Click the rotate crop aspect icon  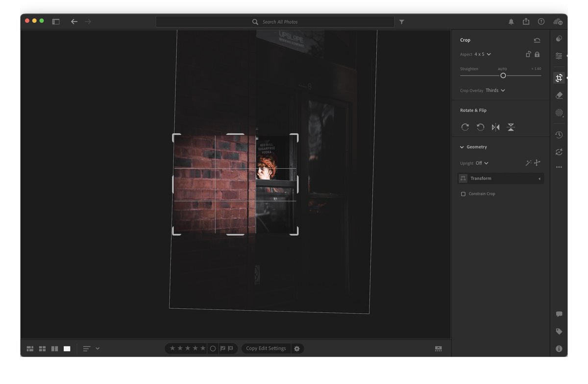pos(528,54)
